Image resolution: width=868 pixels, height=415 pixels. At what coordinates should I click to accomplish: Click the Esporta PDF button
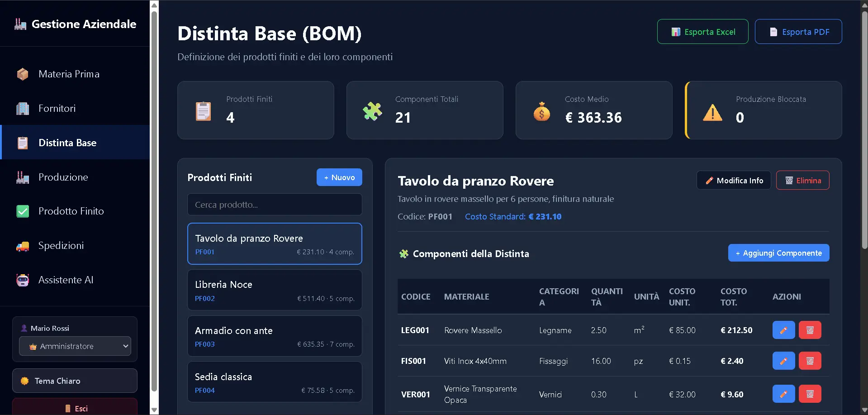(798, 32)
